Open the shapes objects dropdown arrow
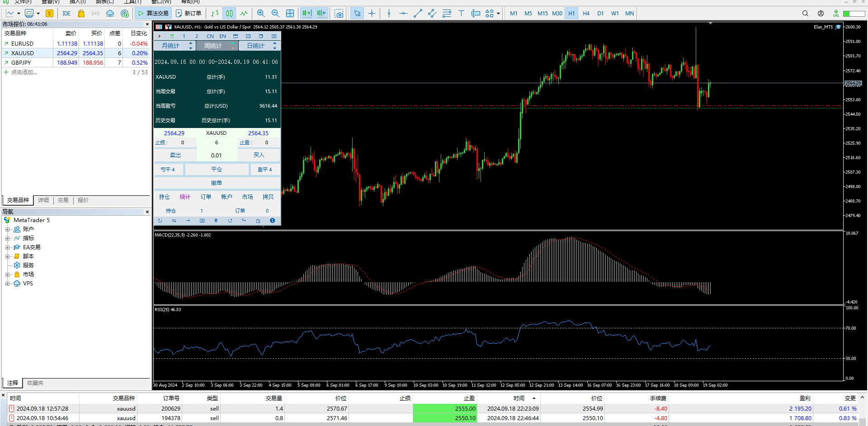 498,14
